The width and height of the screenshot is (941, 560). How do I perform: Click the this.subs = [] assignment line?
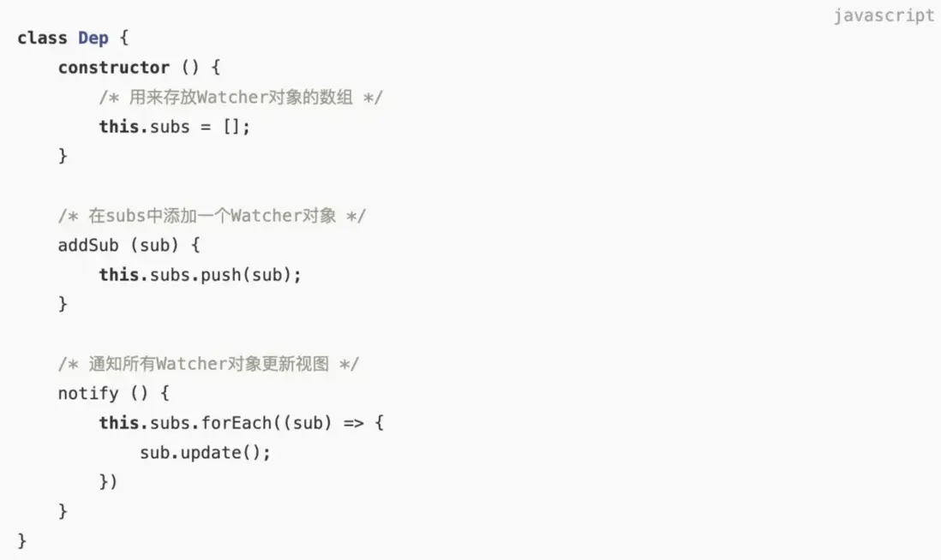175,127
